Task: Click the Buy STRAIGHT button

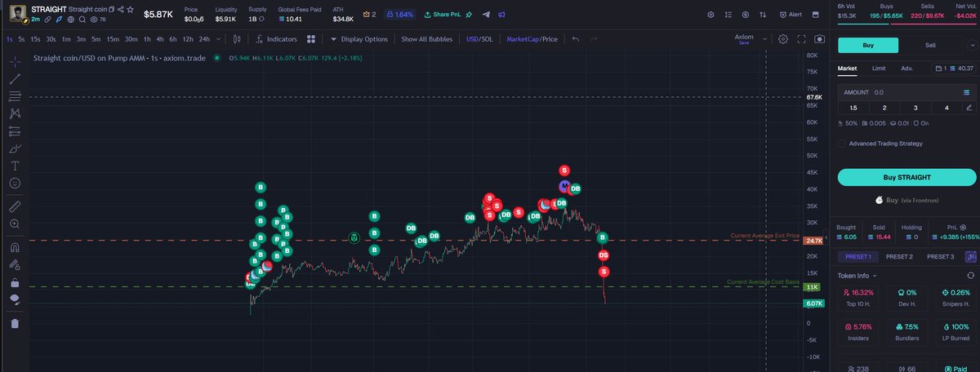Action: (906, 177)
